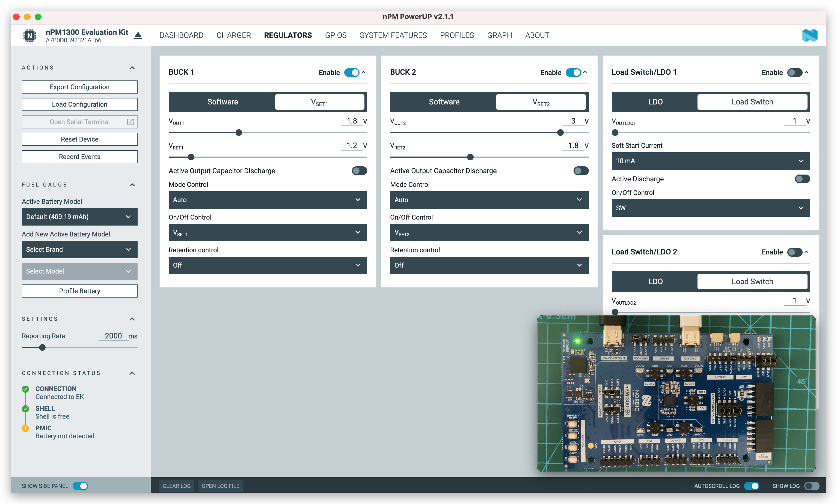Screen dimensions: 837x504
Task: Open the Soft Start Current dropdown
Action: click(710, 161)
